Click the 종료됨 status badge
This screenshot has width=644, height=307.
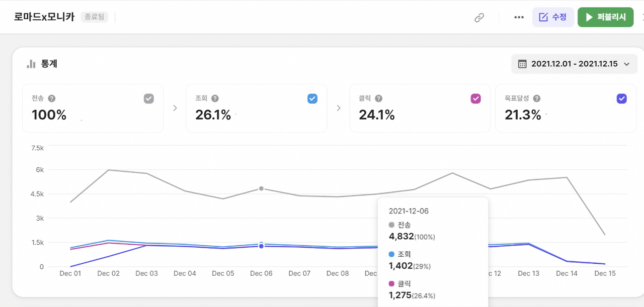click(x=94, y=17)
